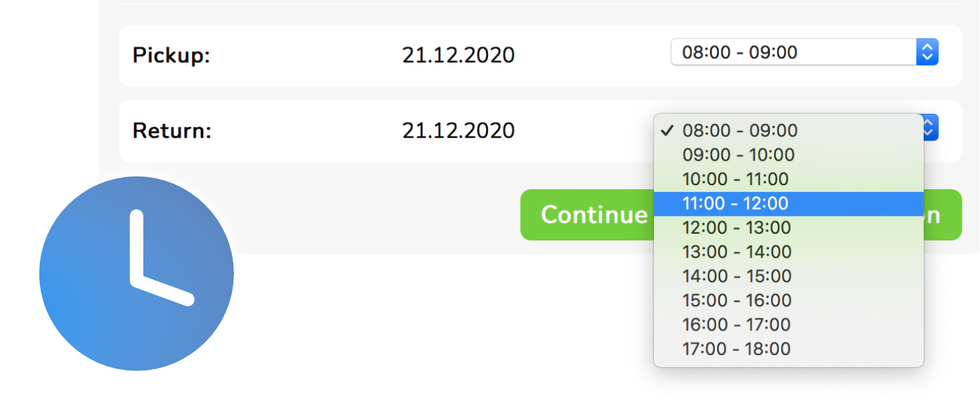Click the Return date 21.12.2020
The image size is (980, 413).
pos(458,131)
